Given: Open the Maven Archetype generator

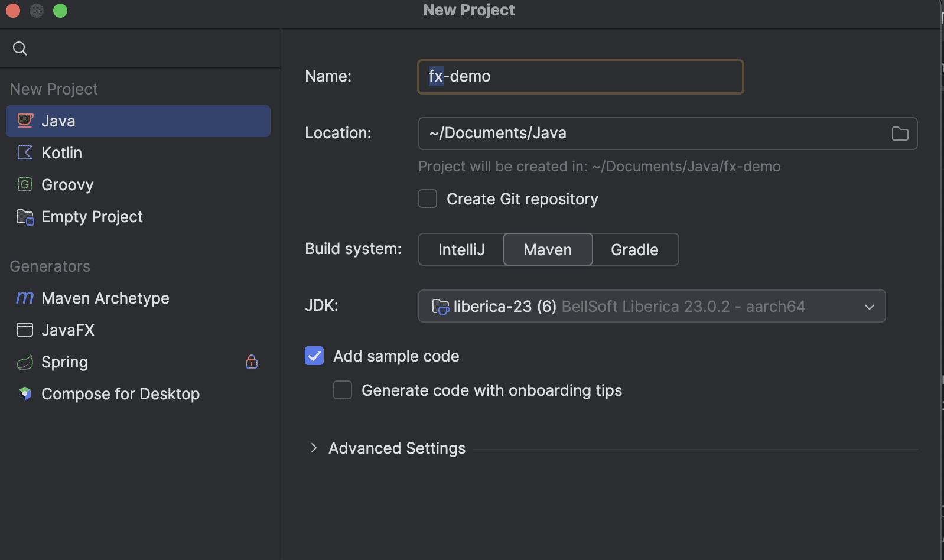Looking at the screenshot, I should 138,298.
